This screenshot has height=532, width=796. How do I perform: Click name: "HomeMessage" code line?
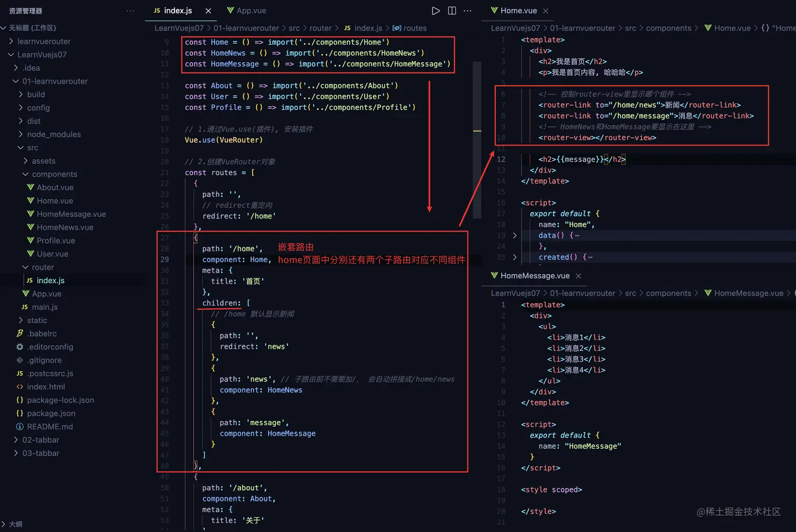coord(580,446)
